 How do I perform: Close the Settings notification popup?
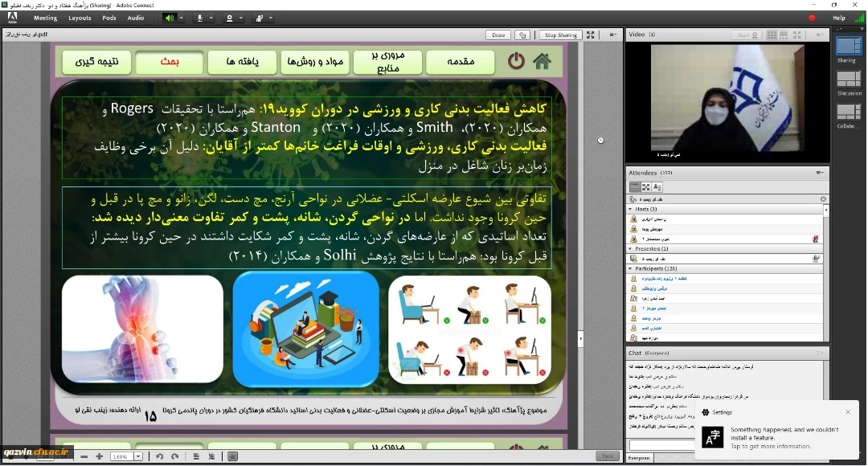pyautogui.click(x=848, y=412)
